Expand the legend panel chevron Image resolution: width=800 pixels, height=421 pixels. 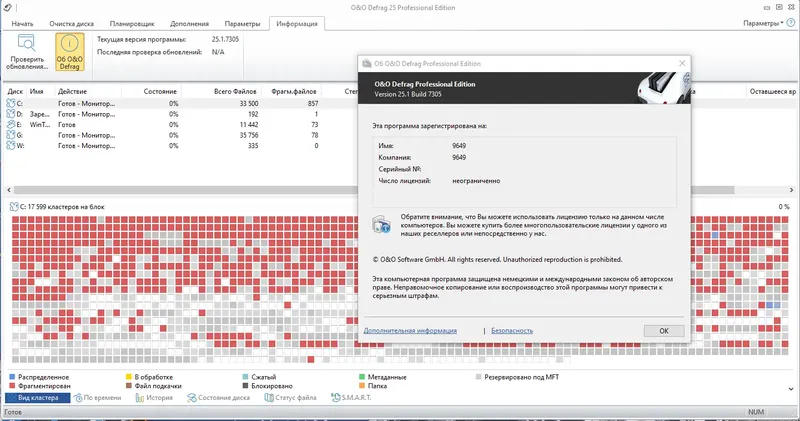[x=791, y=389]
